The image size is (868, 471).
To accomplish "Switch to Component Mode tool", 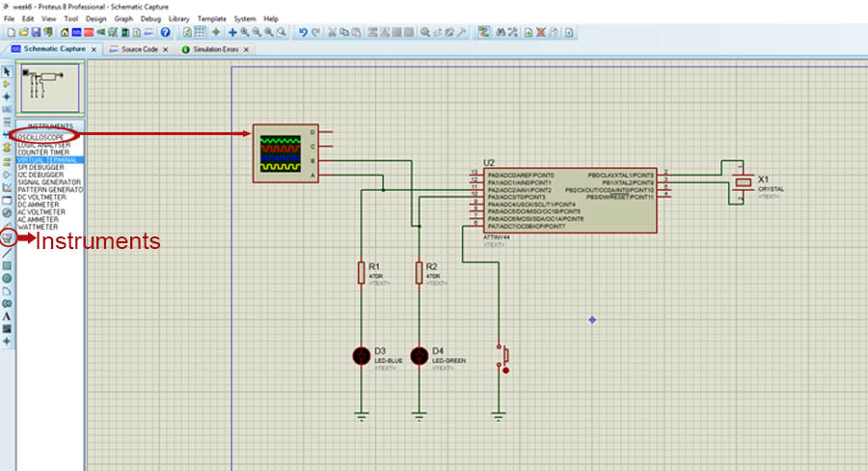I will (x=7, y=84).
